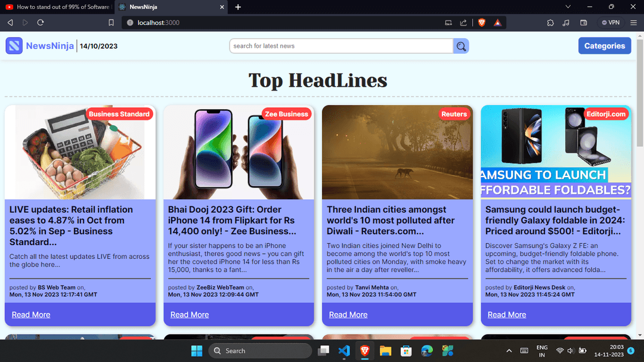Click the Reuters source badge
The height and width of the screenshot is (362, 644).
tap(454, 115)
